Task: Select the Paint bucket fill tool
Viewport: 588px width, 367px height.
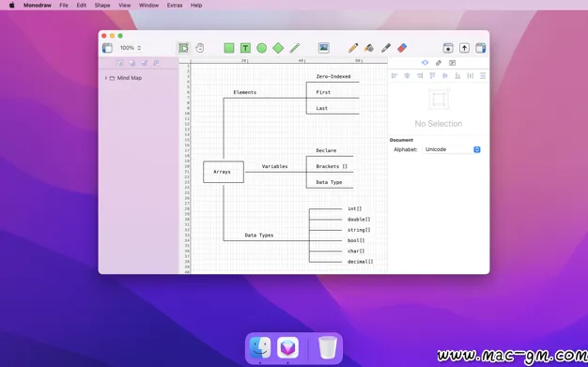Action: click(x=369, y=48)
